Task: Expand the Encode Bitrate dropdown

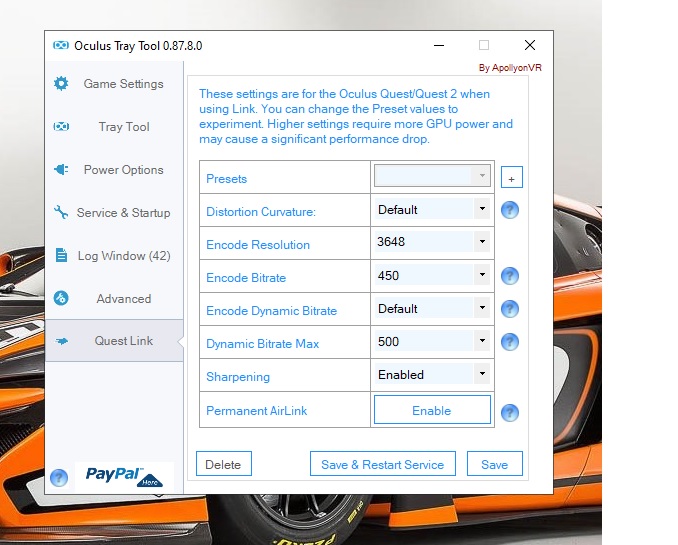Action: coord(482,275)
